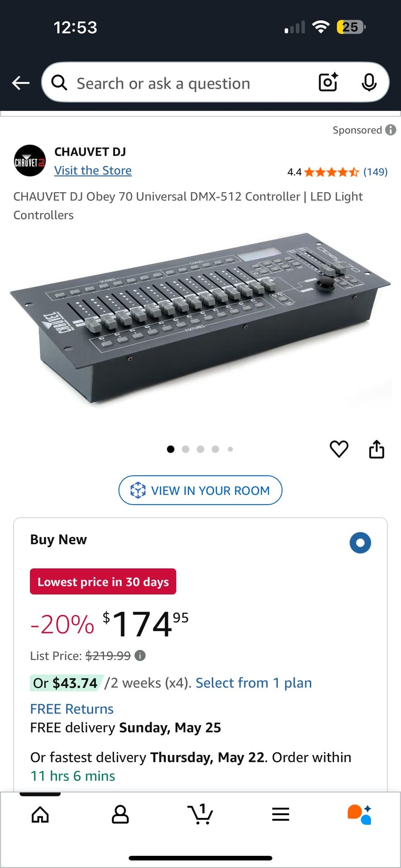
Task: Open Select from 1 plan link
Action: pos(253,683)
